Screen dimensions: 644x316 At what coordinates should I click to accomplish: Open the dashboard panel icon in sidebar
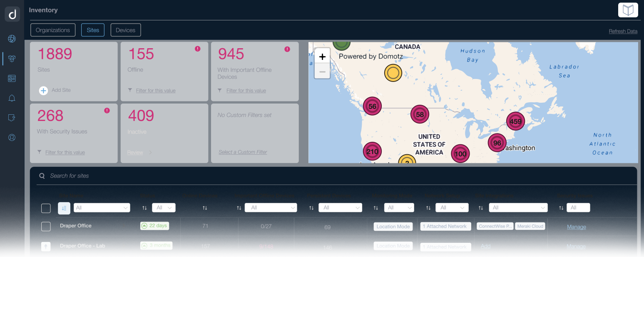pos(12,78)
